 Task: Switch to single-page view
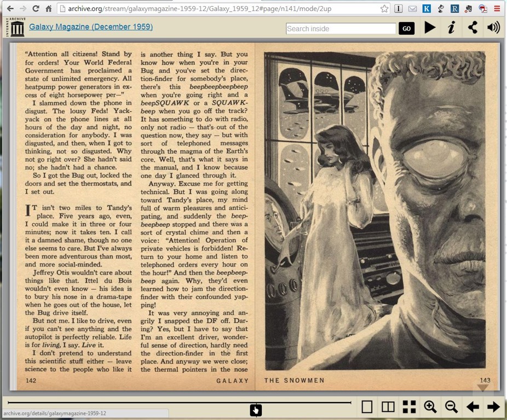[367, 406]
